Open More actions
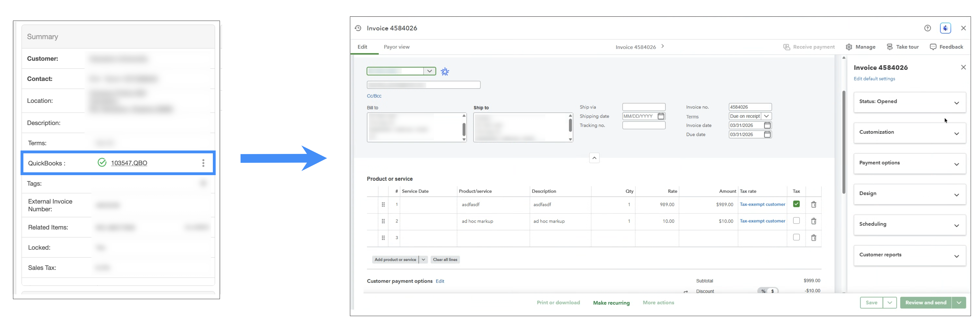980x335 pixels. click(658, 303)
